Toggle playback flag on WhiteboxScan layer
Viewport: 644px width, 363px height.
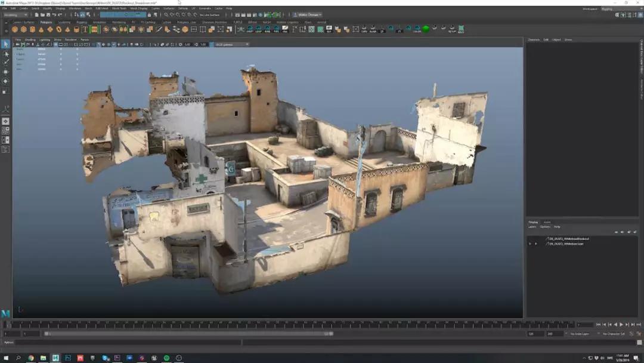click(x=535, y=244)
